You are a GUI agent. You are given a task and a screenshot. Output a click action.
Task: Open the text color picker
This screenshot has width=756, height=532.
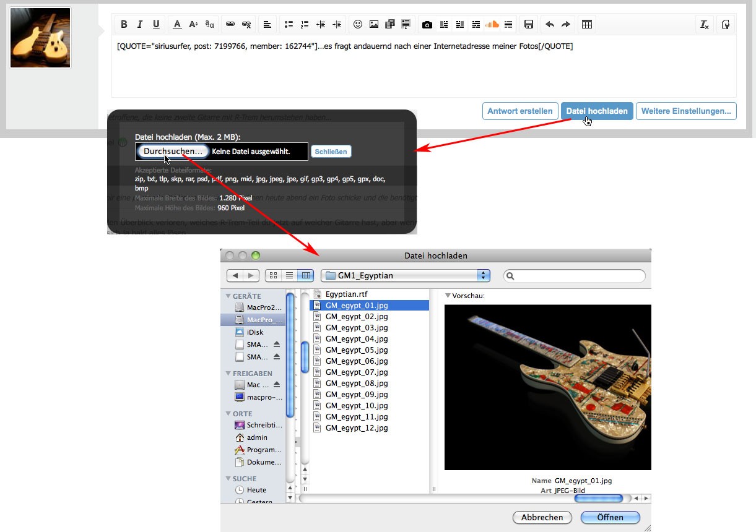tap(177, 25)
